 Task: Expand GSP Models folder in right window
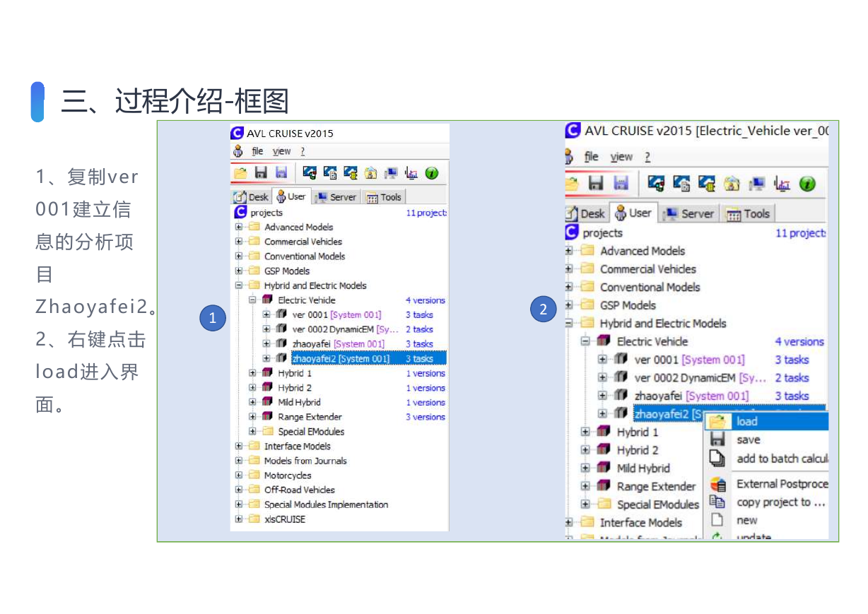(569, 305)
